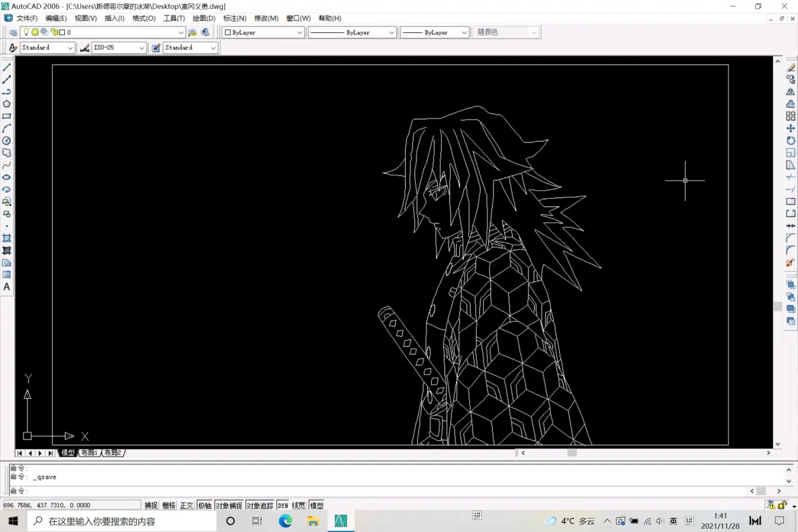Select the Rotate modify tool
This screenshot has height=532, width=798.
[x=791, y=141]
